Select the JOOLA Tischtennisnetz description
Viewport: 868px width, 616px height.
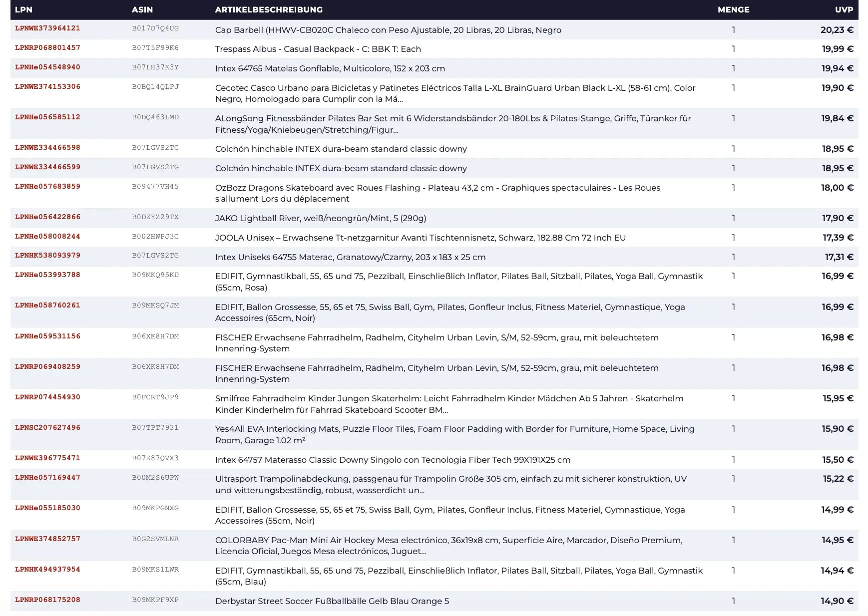[x=421, y=238]
